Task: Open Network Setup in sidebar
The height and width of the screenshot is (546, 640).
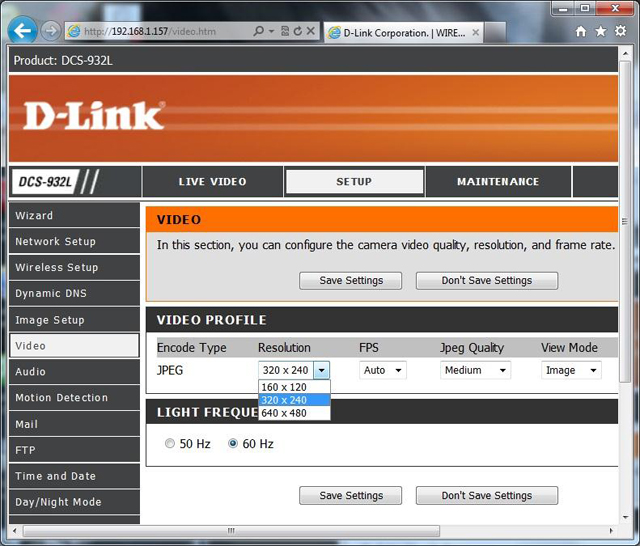Action: (x=74, y=241)
